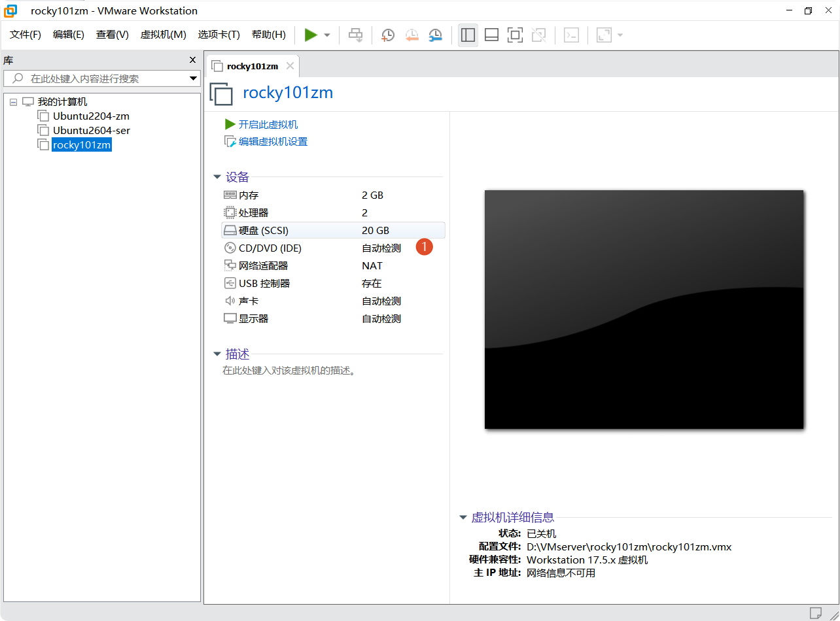Collapse the 描述 section
The width and height of the screenshot is (840, 621).
click(x=217, y=354)
